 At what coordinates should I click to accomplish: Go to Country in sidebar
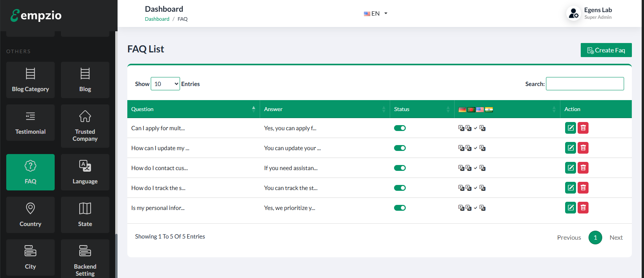click(30, 215)
